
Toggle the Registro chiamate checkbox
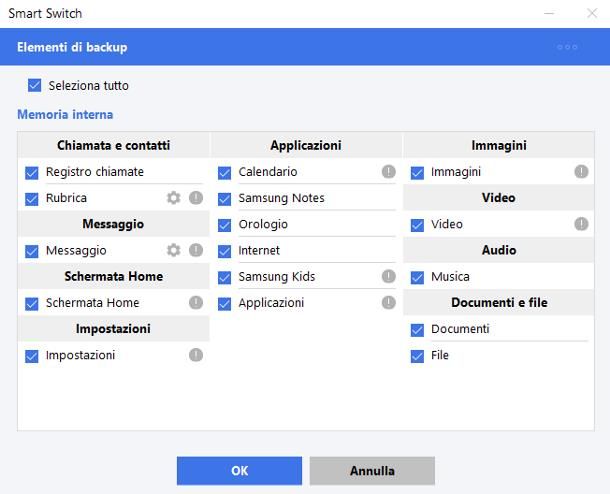pyautogui.click(x=32, y=173)
